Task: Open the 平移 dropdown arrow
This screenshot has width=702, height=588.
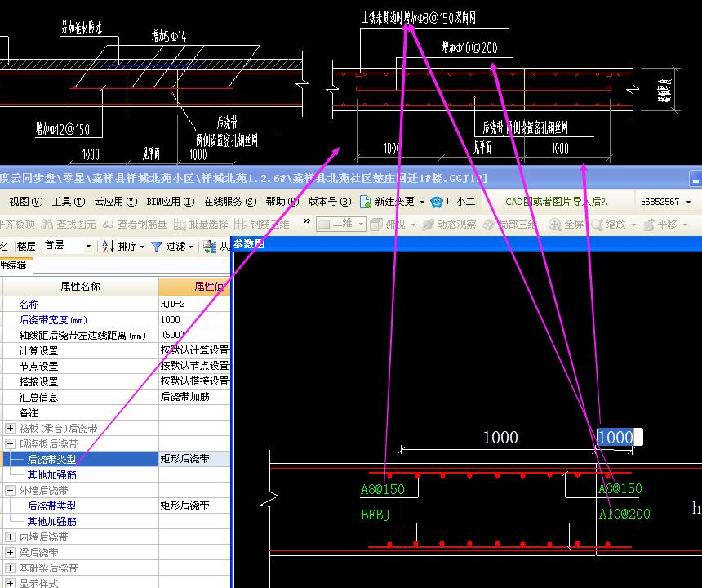Action: tap(686, 225)
